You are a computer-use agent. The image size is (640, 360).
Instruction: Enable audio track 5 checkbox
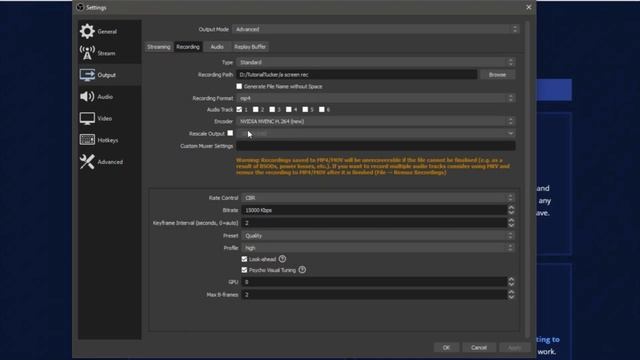305,109
